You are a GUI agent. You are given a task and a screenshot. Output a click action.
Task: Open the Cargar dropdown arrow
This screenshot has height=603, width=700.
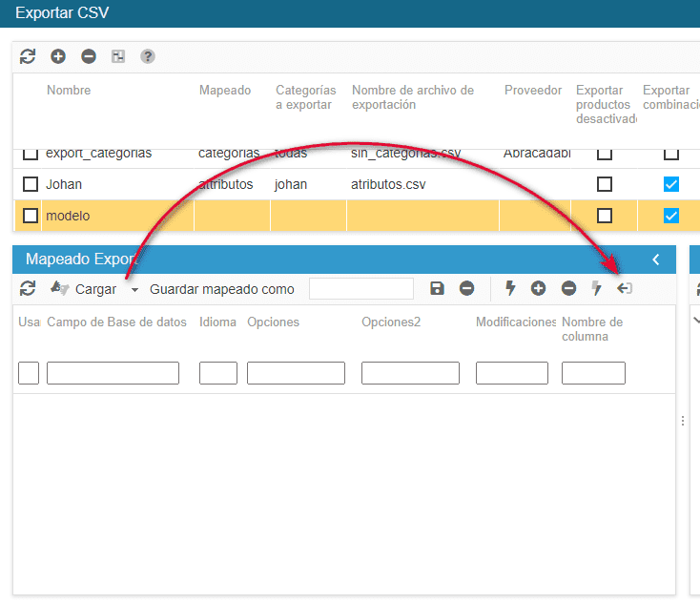pos(134,290)
